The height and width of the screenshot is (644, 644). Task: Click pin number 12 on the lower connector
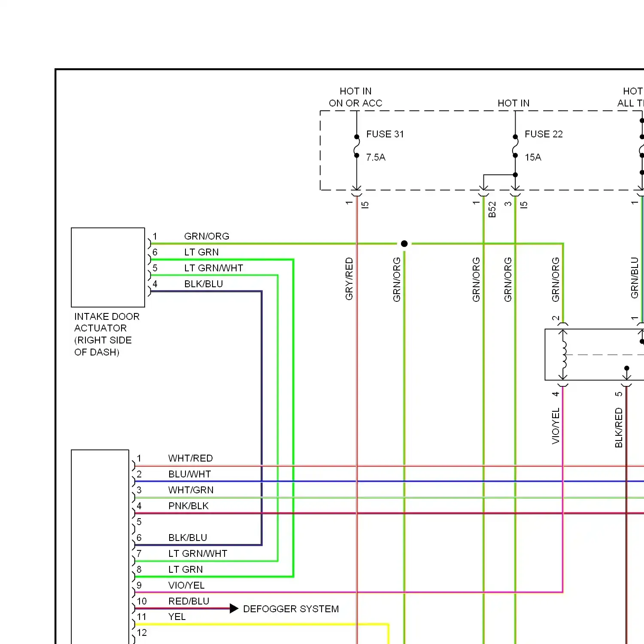142,632
